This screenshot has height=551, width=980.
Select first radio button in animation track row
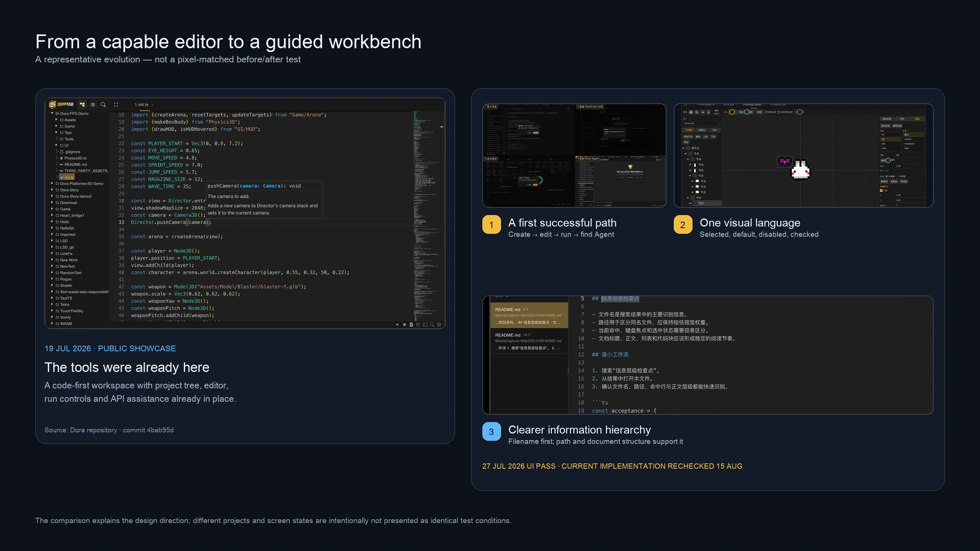(x=886, y=176)
